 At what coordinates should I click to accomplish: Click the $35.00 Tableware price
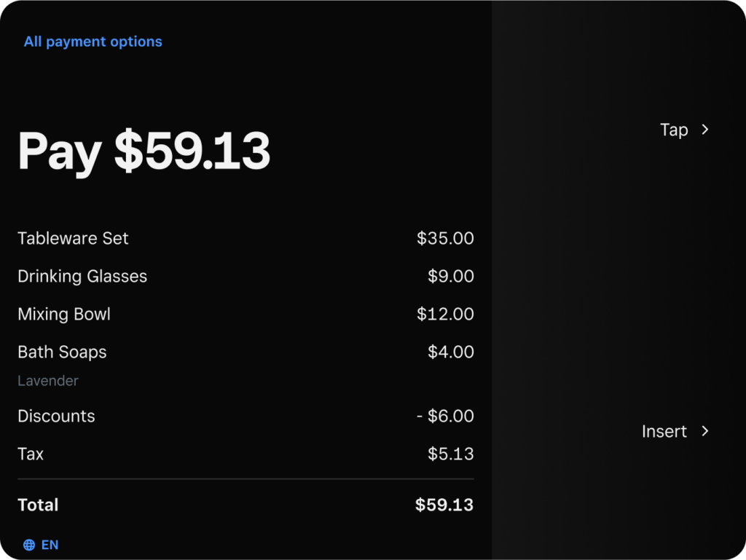(445, 238)
